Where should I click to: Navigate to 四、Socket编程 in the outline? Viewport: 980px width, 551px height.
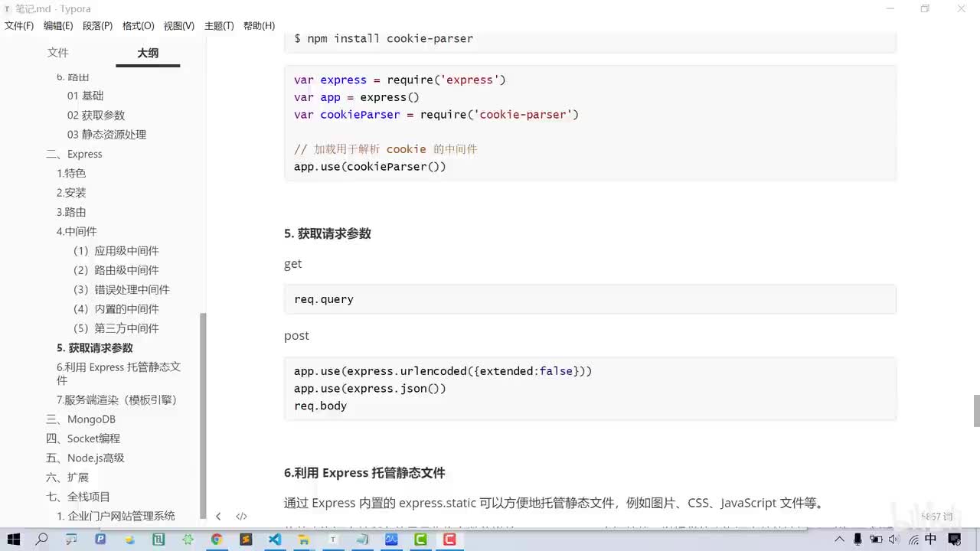(83, 439)
